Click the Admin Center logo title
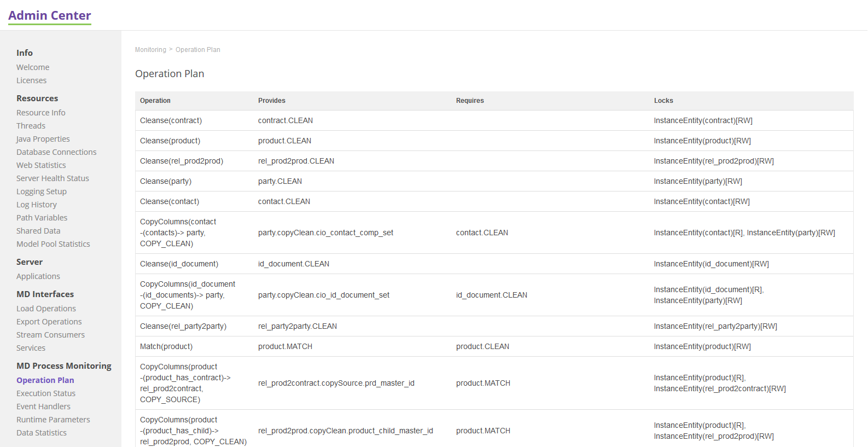The image size is (868, 447). 50,16
